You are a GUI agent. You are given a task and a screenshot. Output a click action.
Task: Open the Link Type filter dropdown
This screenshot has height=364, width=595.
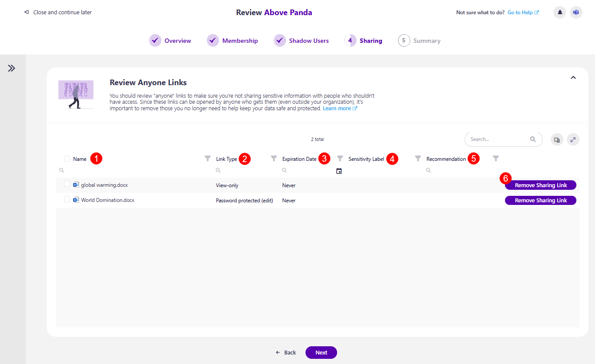(274, 158)
